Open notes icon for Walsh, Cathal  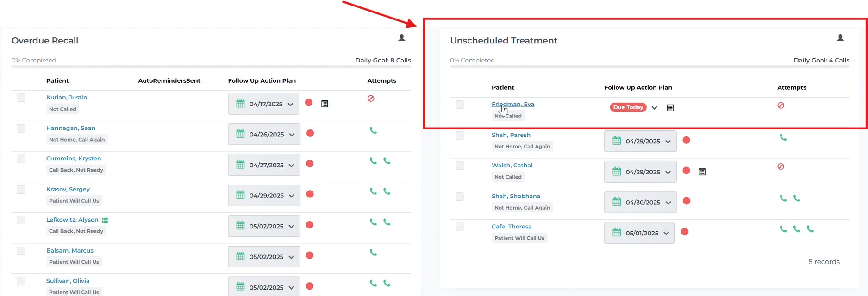[x=702, y=172]
